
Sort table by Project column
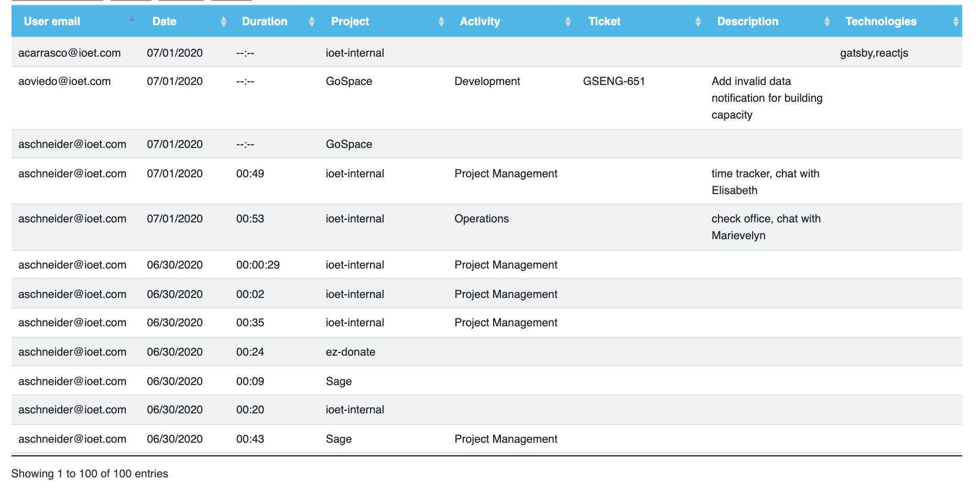pyautogui.click(x=384, y=22)
